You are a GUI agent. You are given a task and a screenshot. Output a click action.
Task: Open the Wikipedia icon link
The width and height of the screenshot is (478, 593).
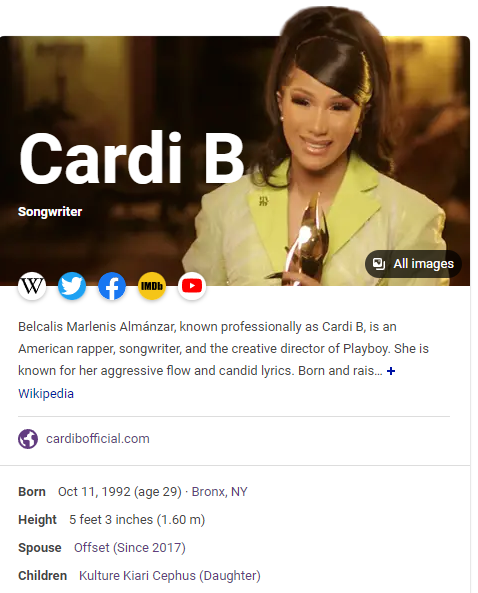32,286
